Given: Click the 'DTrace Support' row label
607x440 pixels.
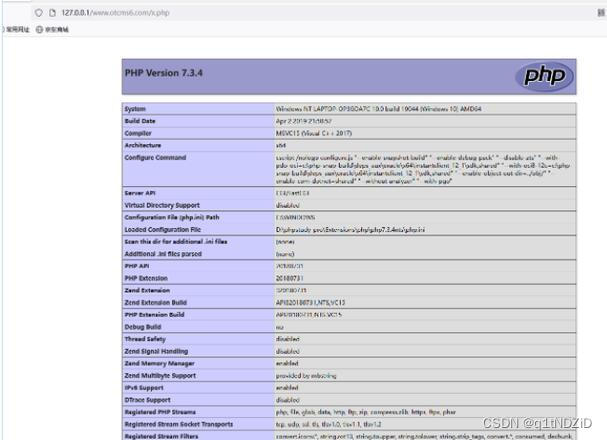Looking at the screenshot, I should point(147,400).
